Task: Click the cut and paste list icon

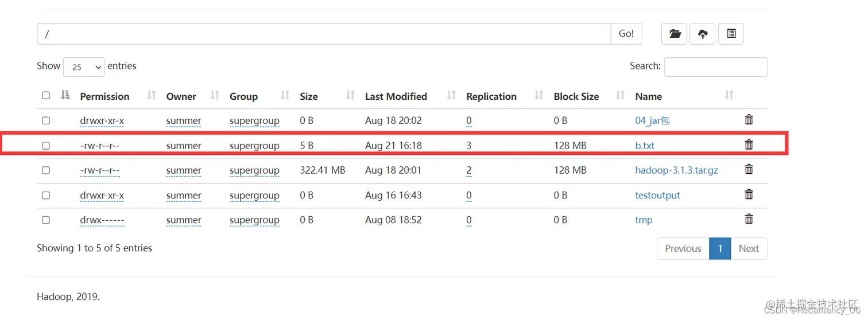Action: (x=731, y=34)
